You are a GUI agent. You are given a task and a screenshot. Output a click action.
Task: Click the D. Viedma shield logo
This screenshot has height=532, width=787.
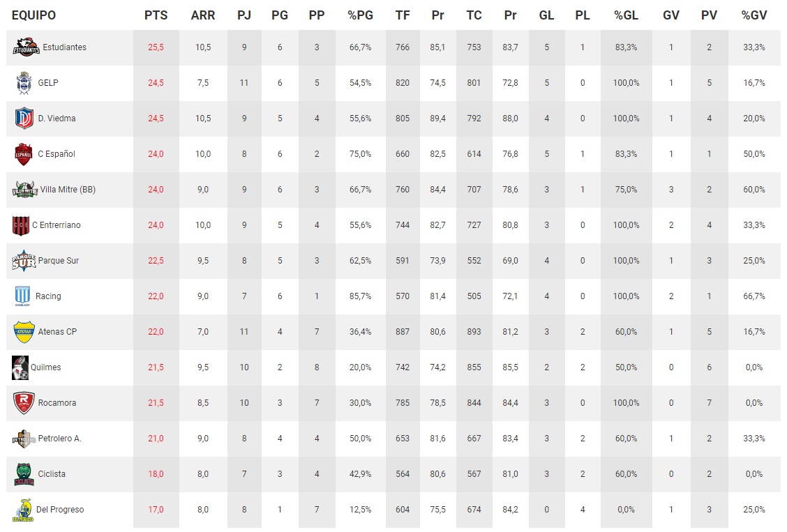[24, 119]
